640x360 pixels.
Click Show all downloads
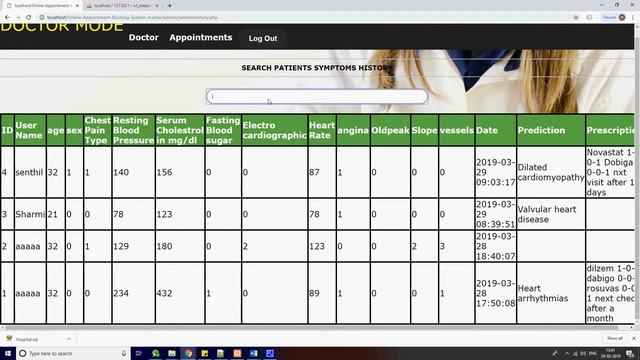click(x=615, y=338)
